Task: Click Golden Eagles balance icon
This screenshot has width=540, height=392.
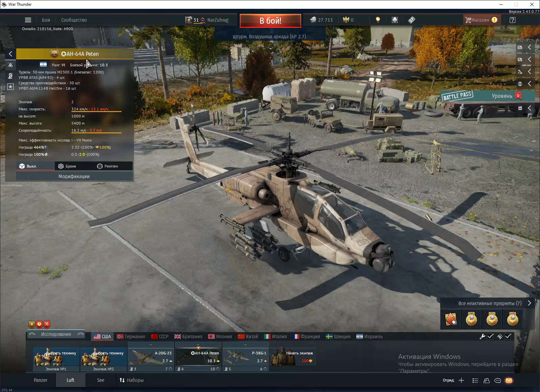Action: tap(346, 20)
